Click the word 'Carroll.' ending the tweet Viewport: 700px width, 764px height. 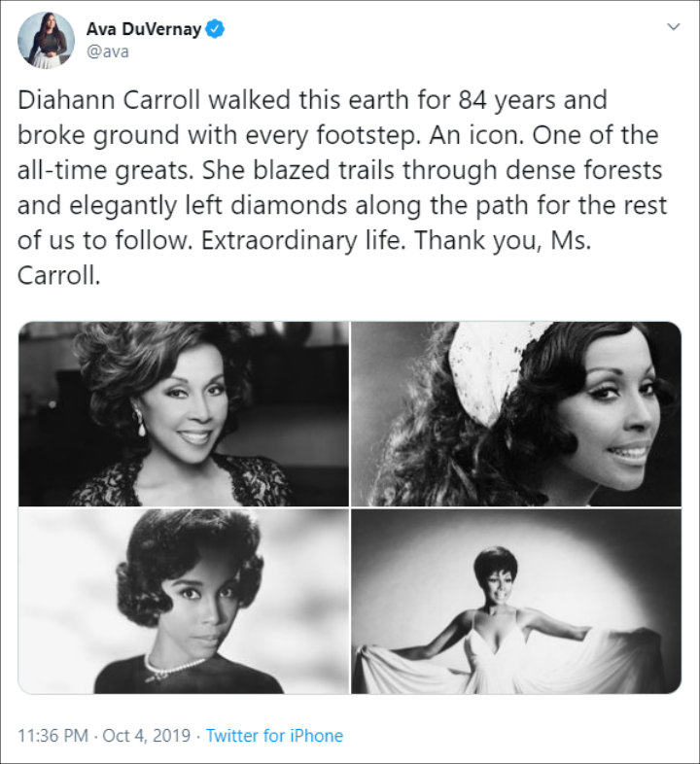[59, 276]
